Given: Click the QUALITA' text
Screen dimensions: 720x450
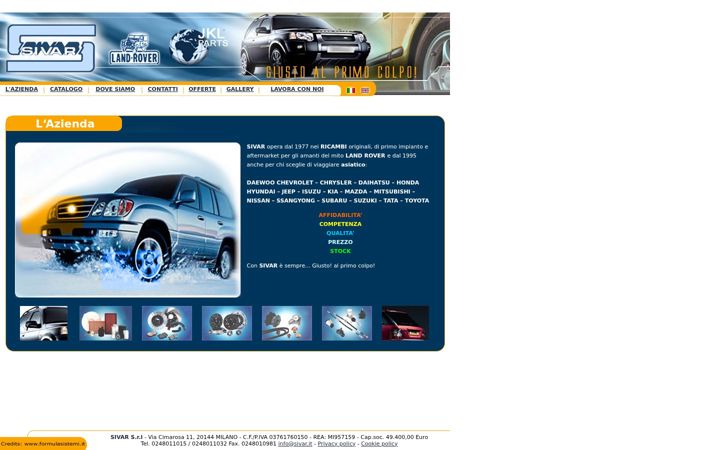Looking at the screenshot, I should click(340, 233).
